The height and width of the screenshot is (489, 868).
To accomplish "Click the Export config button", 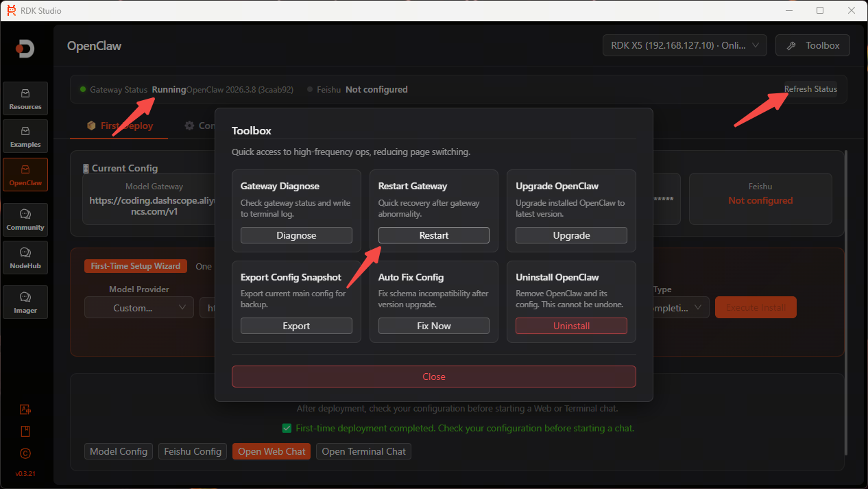I will pos(296,326).
